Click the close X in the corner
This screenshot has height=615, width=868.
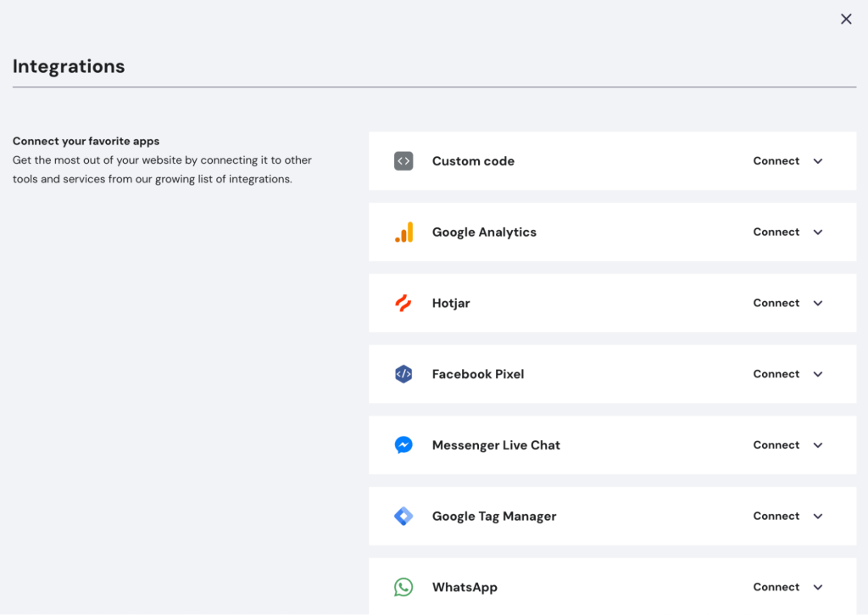[845, 19]
